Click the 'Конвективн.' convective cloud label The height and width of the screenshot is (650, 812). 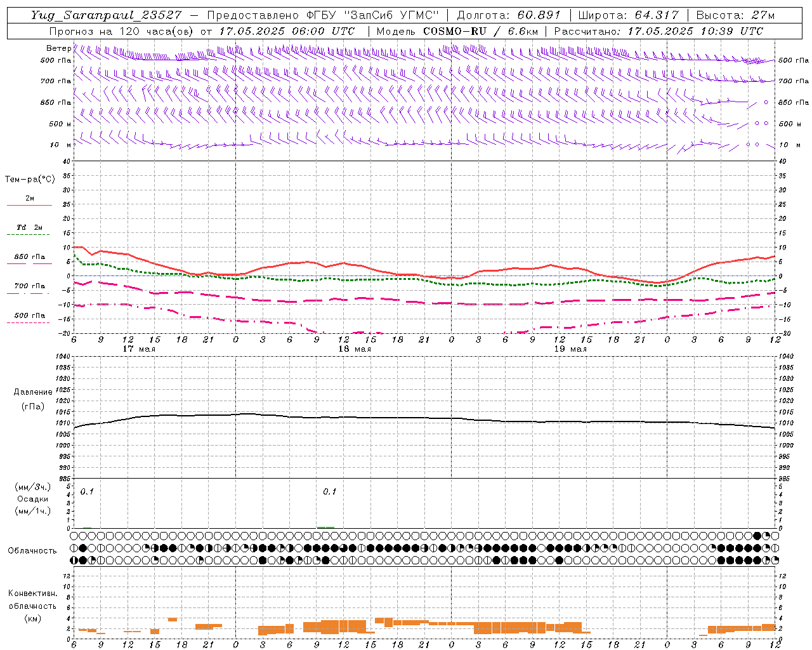tap(32, 594)
